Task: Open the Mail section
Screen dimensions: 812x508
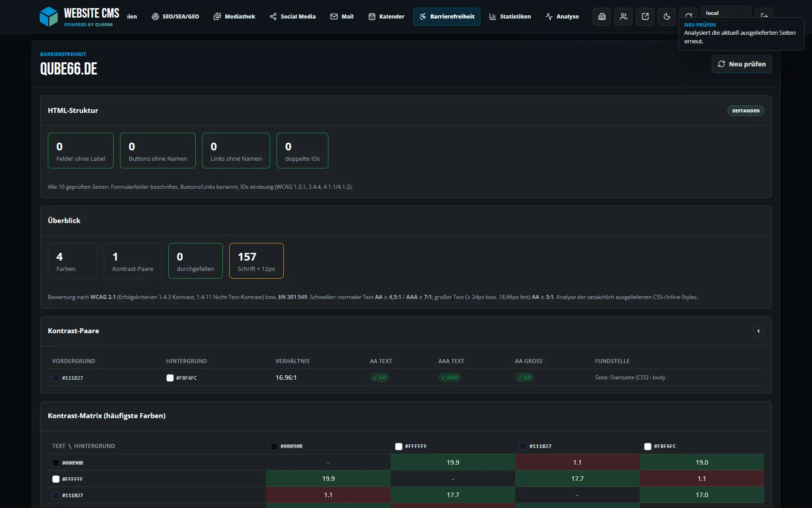Action: [342, 17]
